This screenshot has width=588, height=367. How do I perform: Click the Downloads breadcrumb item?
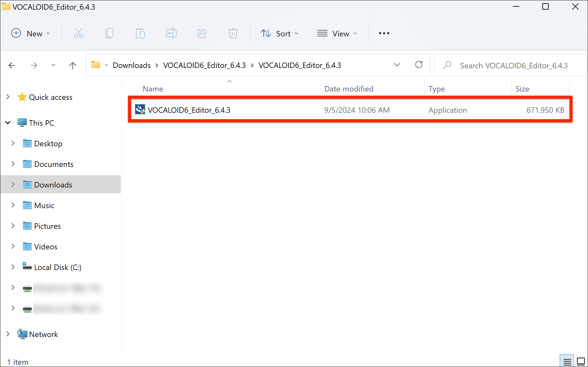(x=131, y=65)
